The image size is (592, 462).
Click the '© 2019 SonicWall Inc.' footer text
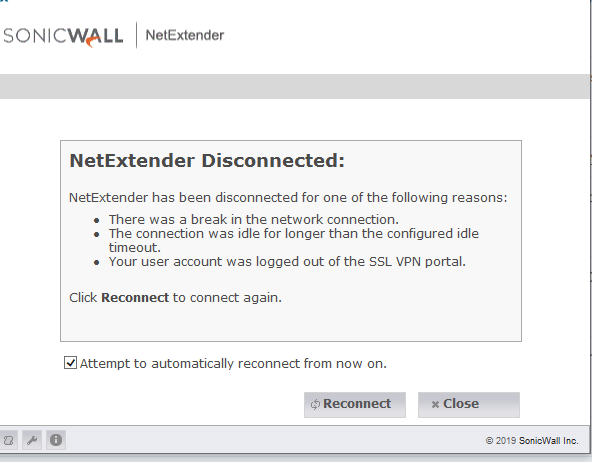pyautogui.click(x=532, y=440)
